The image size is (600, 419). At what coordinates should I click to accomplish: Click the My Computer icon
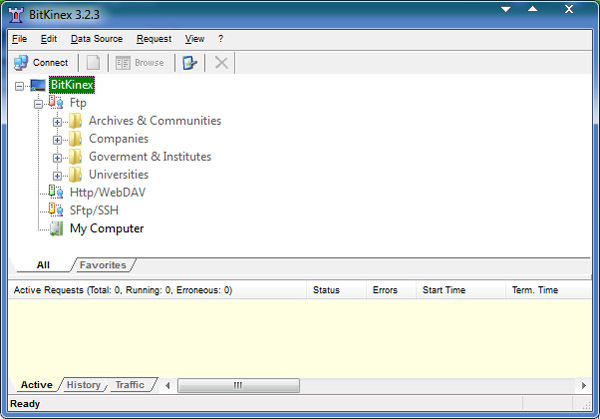(56, 228)
